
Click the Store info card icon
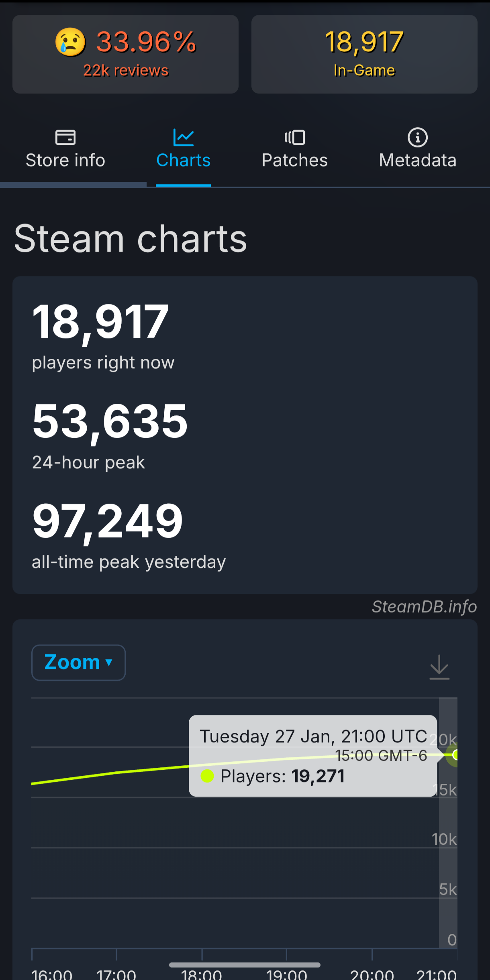click(65, 138)
